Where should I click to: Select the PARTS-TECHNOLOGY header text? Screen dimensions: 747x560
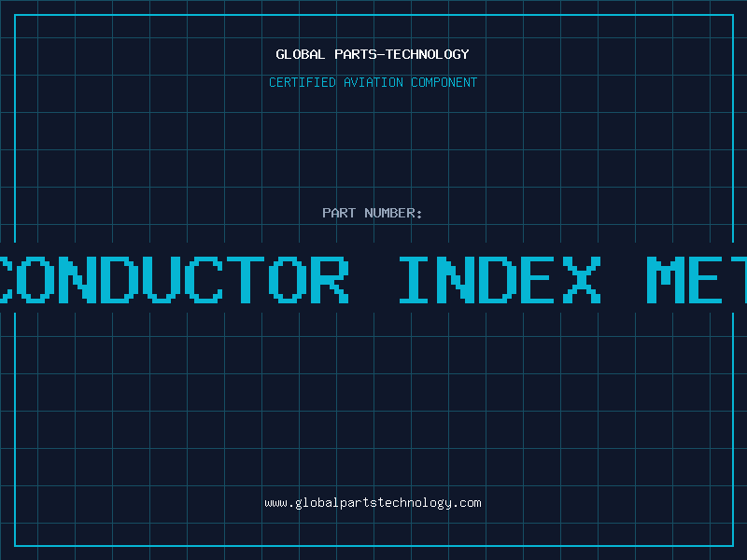tap(402, 54)
